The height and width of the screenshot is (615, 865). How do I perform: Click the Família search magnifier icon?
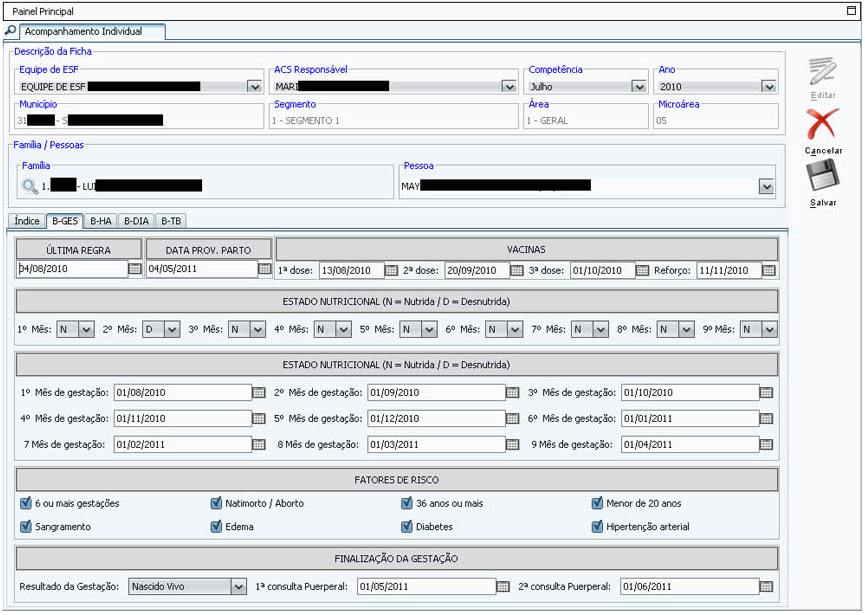(30, 186)
